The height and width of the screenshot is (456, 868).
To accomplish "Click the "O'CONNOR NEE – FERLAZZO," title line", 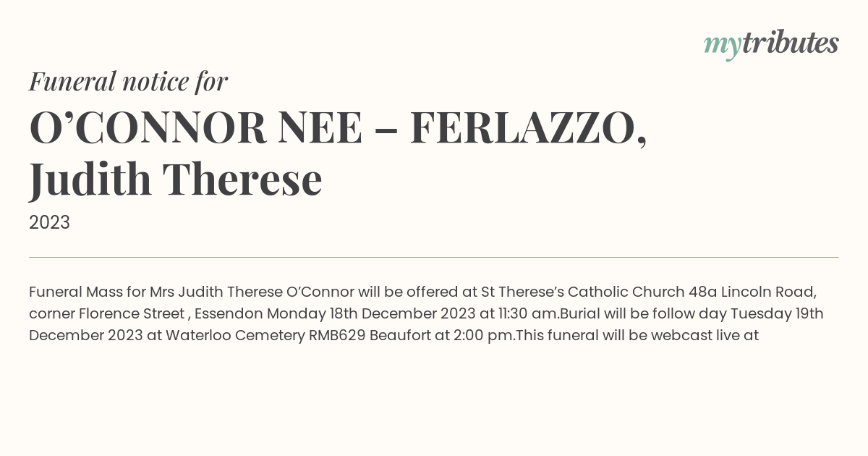I will coord(338,127).
